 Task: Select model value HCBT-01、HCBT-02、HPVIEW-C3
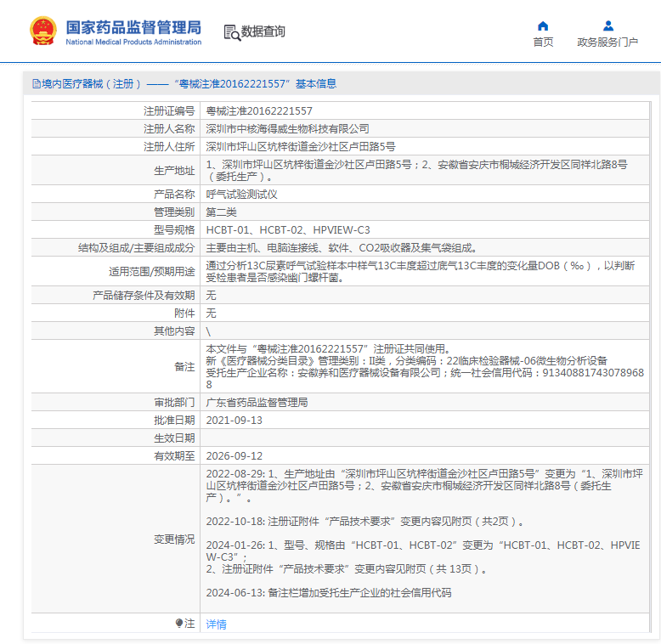point(288,230)
